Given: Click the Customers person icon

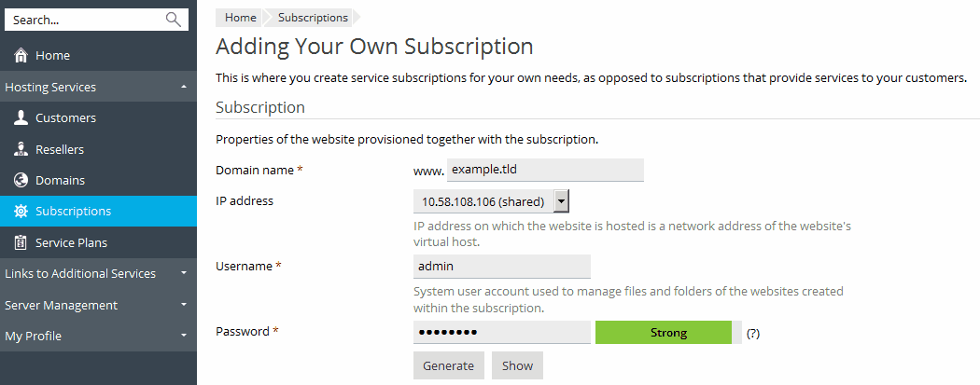Looking at the screenshot, I should tap(21, 118).
